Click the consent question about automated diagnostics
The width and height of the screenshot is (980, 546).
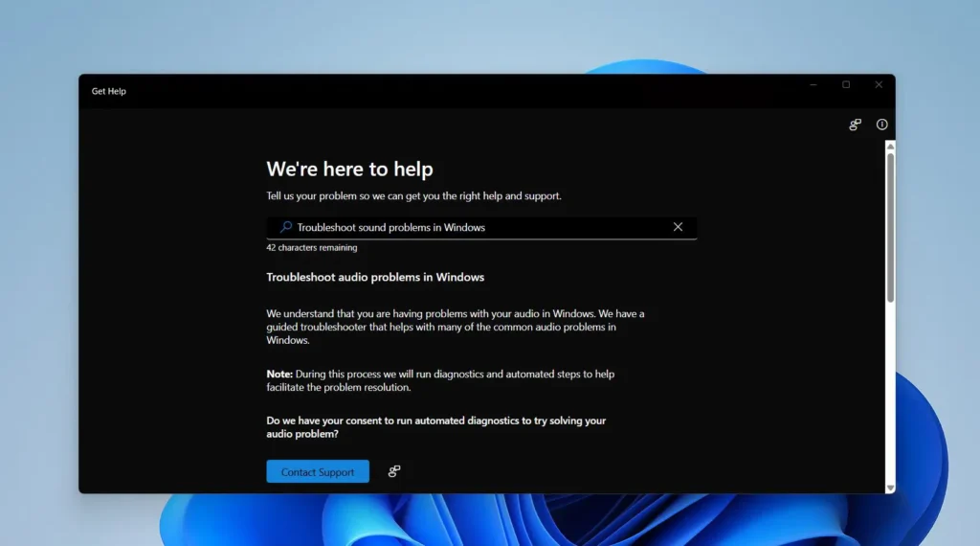[x=436, y=427]
